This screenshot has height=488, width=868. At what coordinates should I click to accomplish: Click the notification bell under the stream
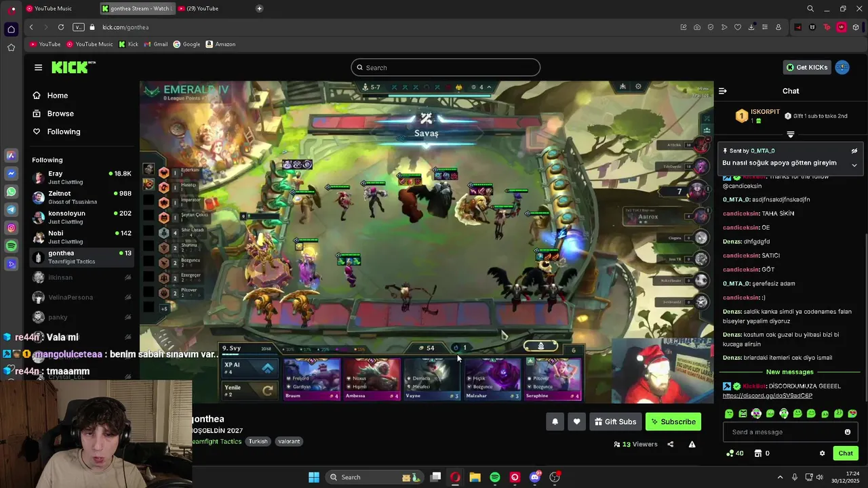point(555,422)
